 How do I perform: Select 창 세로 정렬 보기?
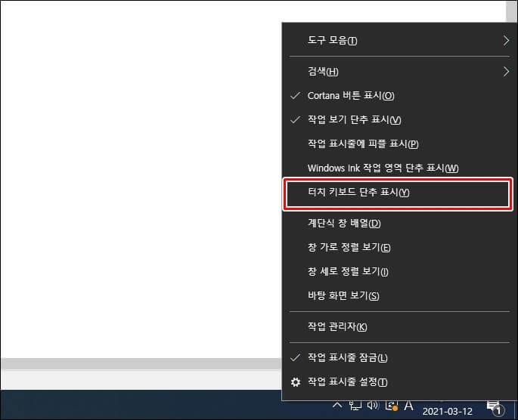click(398, 271)
